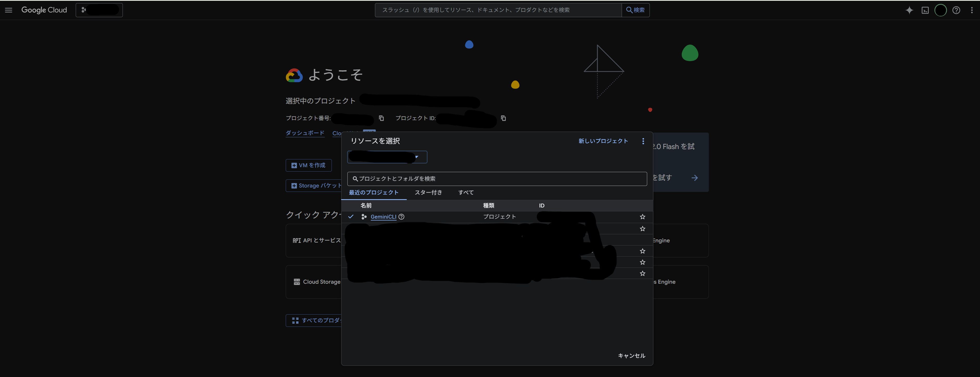The width and height of the screenshot is (980, 377).
Task: Click 新しいプロジェクト to create a project
Action: (x=603, y=141)
